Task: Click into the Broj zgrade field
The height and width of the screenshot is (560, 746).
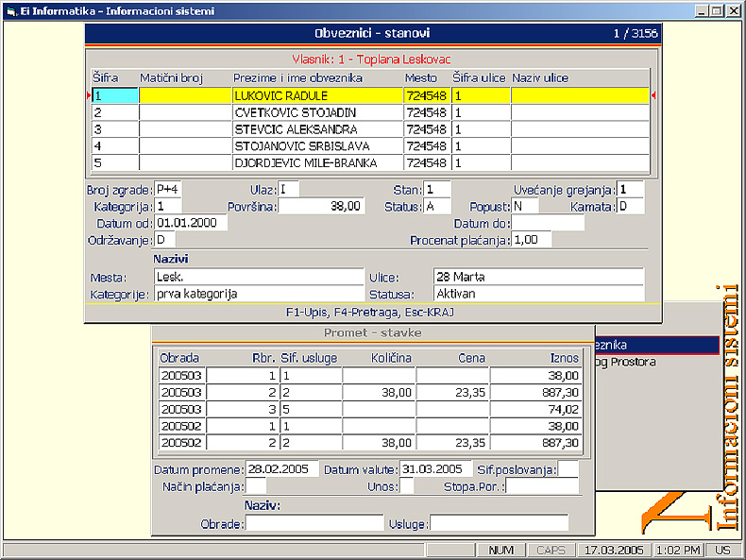Action: (168, 190)
